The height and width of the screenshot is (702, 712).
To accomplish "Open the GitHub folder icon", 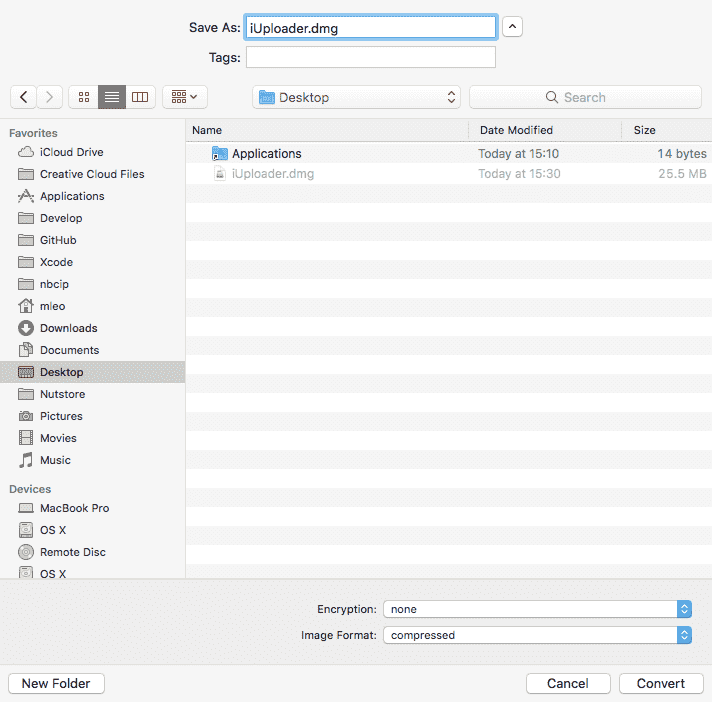I will coord(26,240).
